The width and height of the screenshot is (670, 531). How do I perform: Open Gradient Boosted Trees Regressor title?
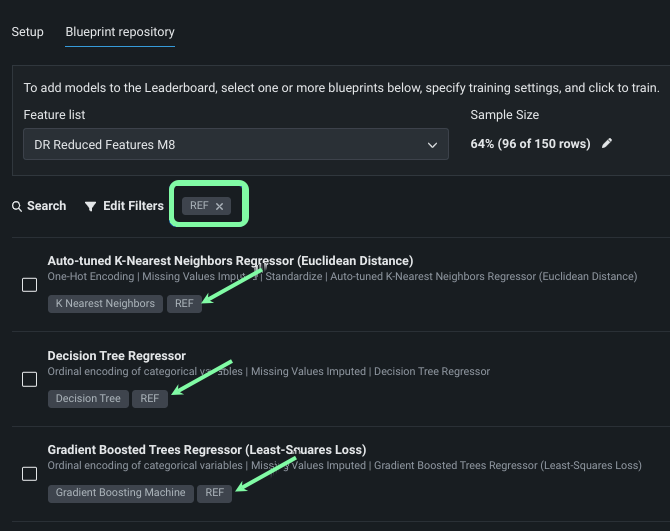207,449
